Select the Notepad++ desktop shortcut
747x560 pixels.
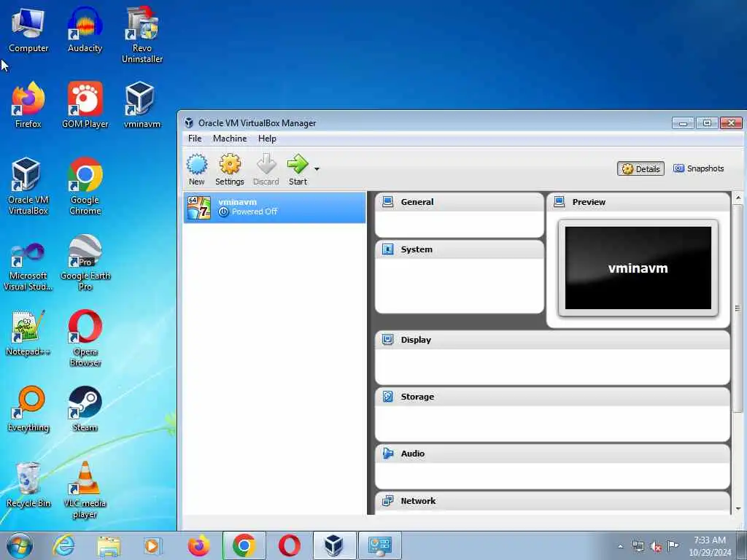[x=28, y=333]
